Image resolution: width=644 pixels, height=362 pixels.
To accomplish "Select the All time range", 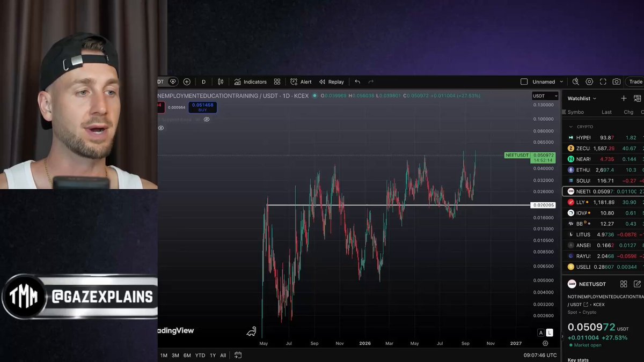I will [x=223, y=355].
